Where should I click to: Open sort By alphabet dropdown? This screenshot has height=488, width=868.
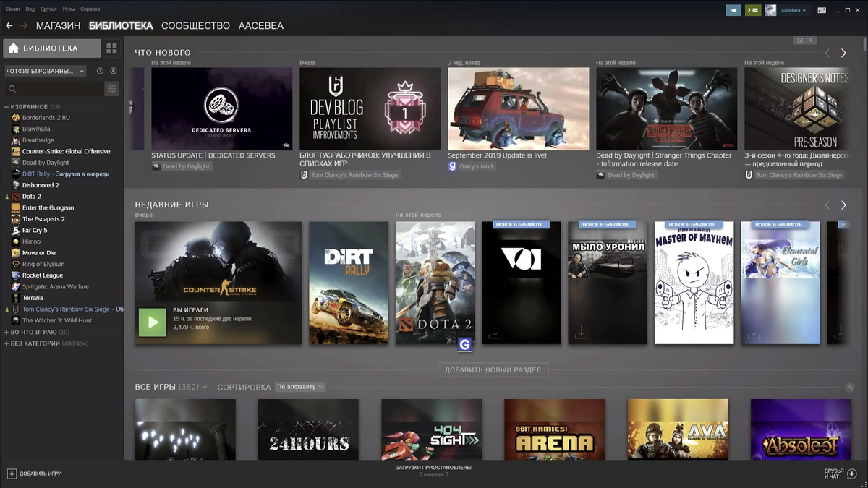tap(300, 387)
